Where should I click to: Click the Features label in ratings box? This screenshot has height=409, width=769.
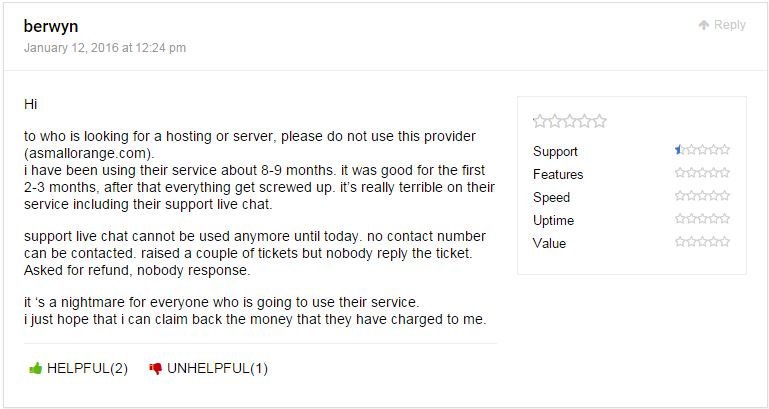click(558, 174)
